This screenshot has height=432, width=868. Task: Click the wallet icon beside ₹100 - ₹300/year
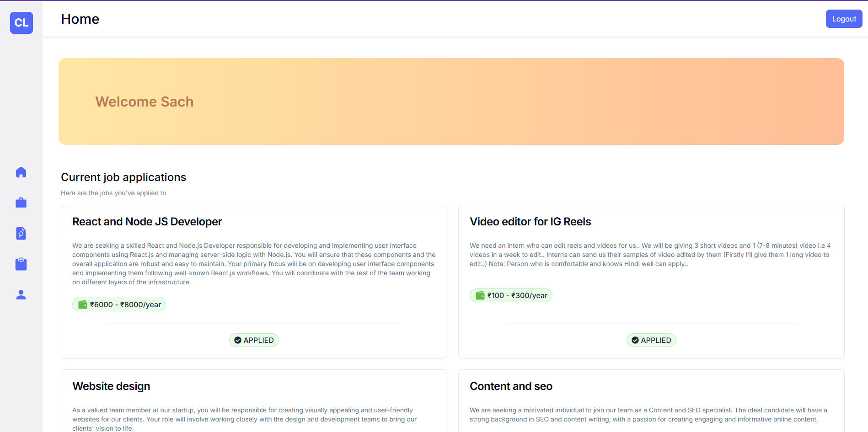tap(480, 295)
